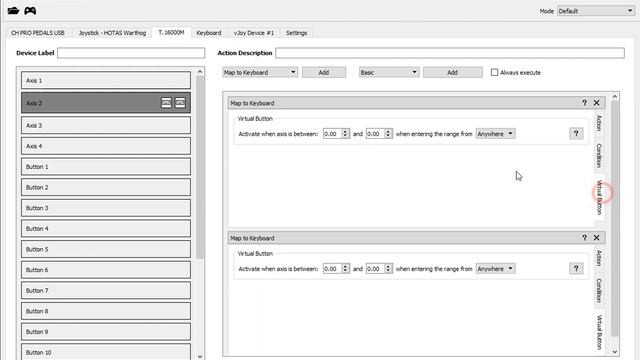The height and width of the screenshot is (360, 640).
Task: Click Add next to Map to Keyboard dropdown
Action: click(324, 72)
